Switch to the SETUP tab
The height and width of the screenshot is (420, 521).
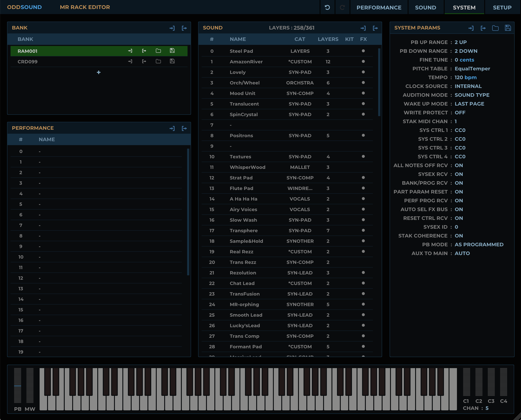pyautogui.click(x=502, y=7)
